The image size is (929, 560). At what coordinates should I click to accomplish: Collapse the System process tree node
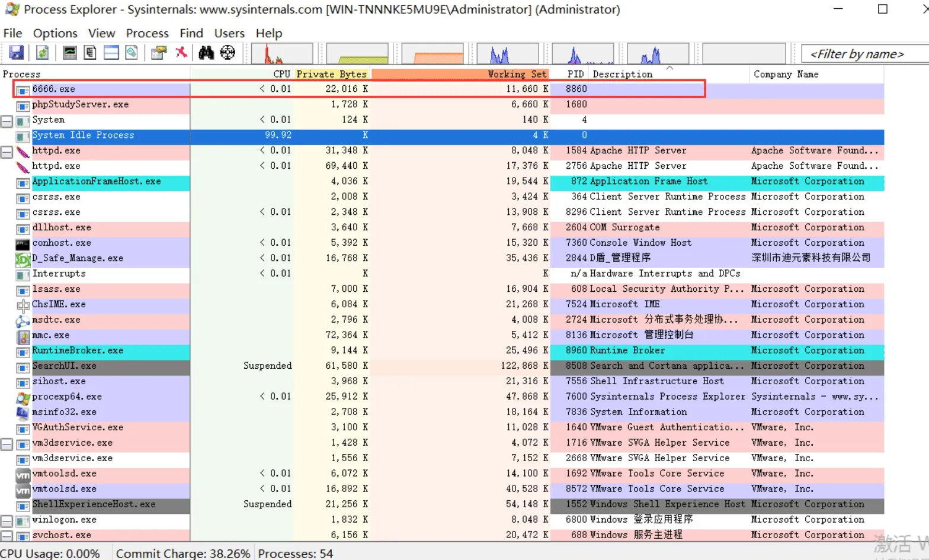7,121
